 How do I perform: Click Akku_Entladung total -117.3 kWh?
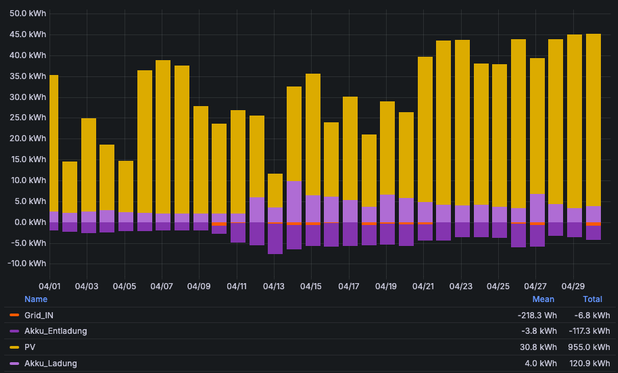[589, 331]
